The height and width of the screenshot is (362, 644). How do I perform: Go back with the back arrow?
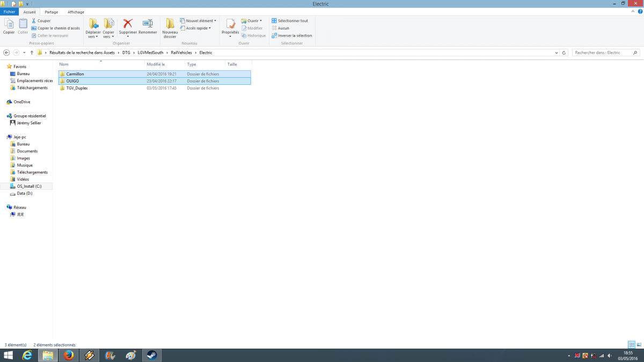coord(6,53)
